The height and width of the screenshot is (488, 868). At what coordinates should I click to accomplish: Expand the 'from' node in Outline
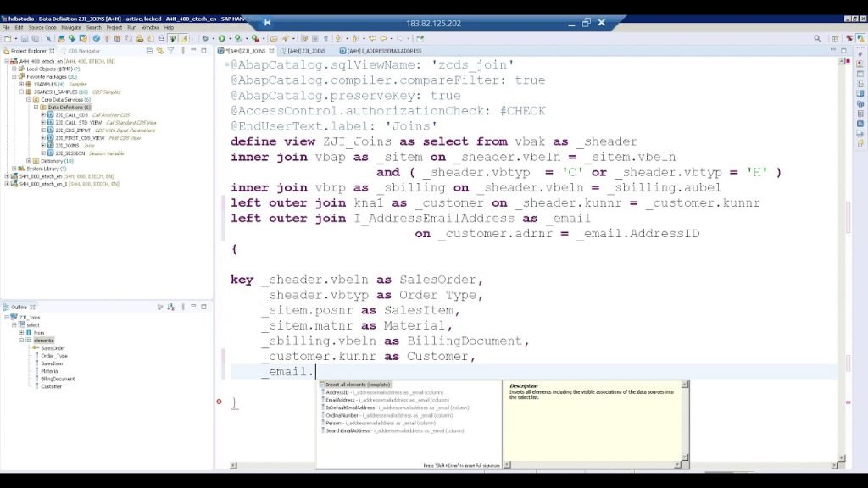[20, 333]
